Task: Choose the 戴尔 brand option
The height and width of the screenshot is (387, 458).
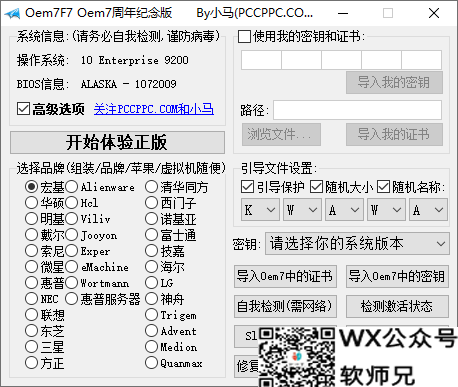Action: click(x=31, y=235)
